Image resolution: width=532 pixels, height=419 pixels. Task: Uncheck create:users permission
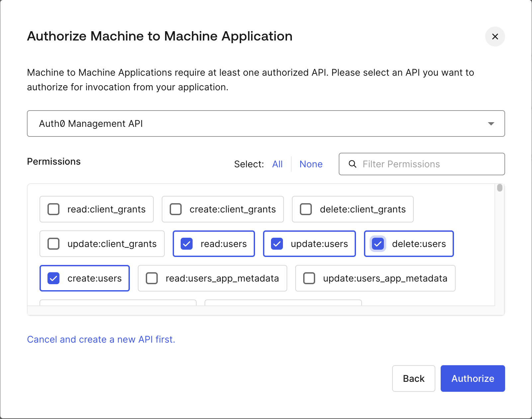[x=53, y=278]
